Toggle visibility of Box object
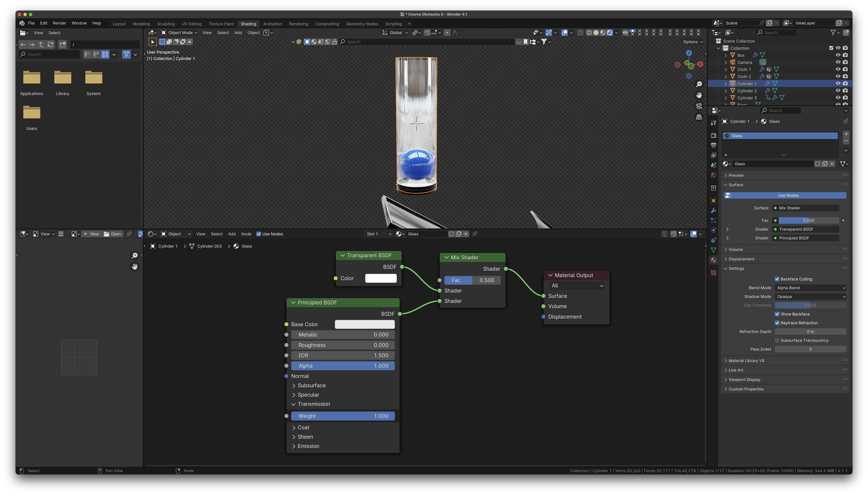Screen dimensions: 868x495 tap(838, 55)
